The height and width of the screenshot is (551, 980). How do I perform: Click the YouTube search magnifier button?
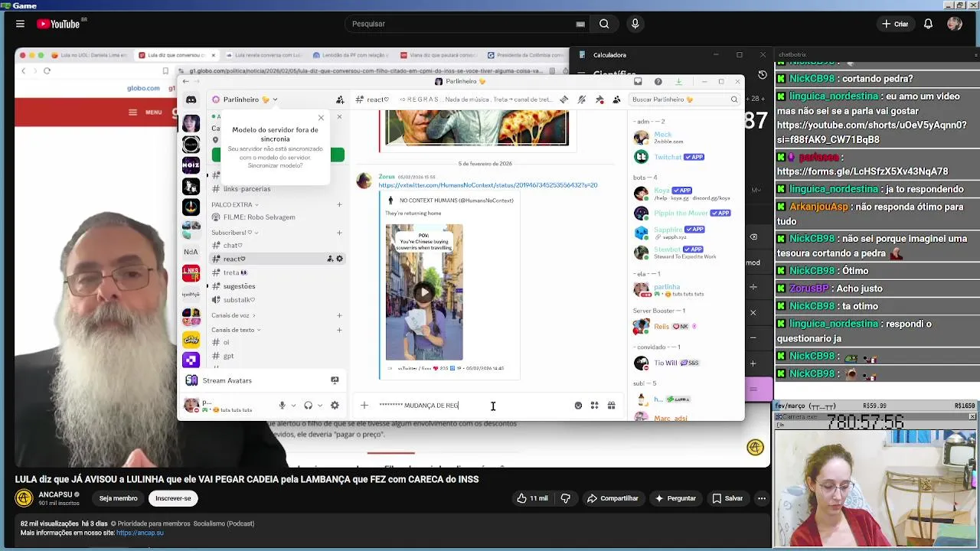pyautogui.click(x=604, y=24)
